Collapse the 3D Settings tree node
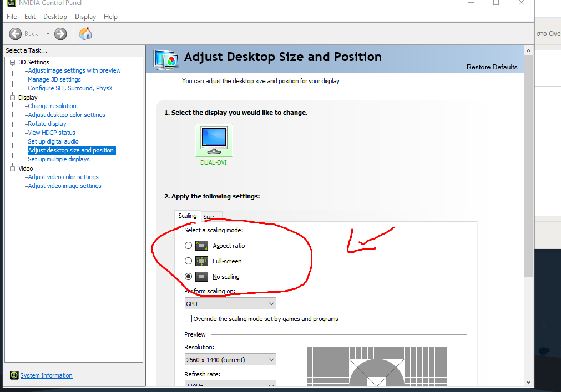The width and height of the screenshot is (561, 392). click(13, 62)
